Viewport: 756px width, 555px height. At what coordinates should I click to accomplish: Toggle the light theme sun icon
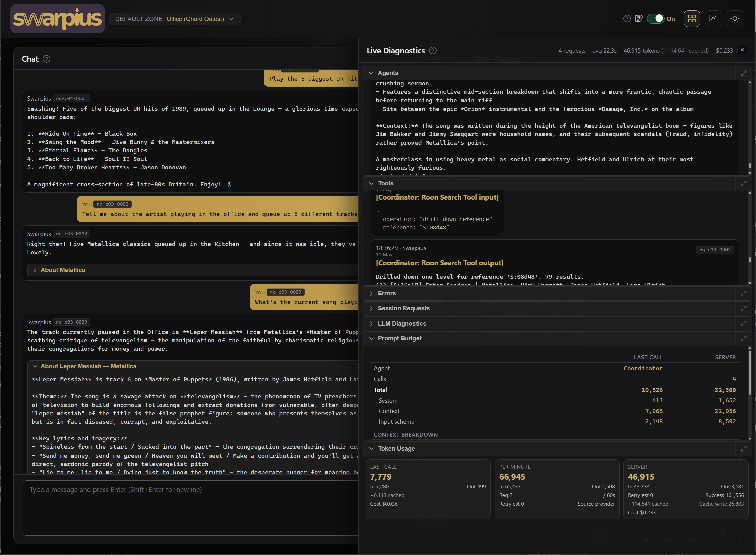point(735,19)
